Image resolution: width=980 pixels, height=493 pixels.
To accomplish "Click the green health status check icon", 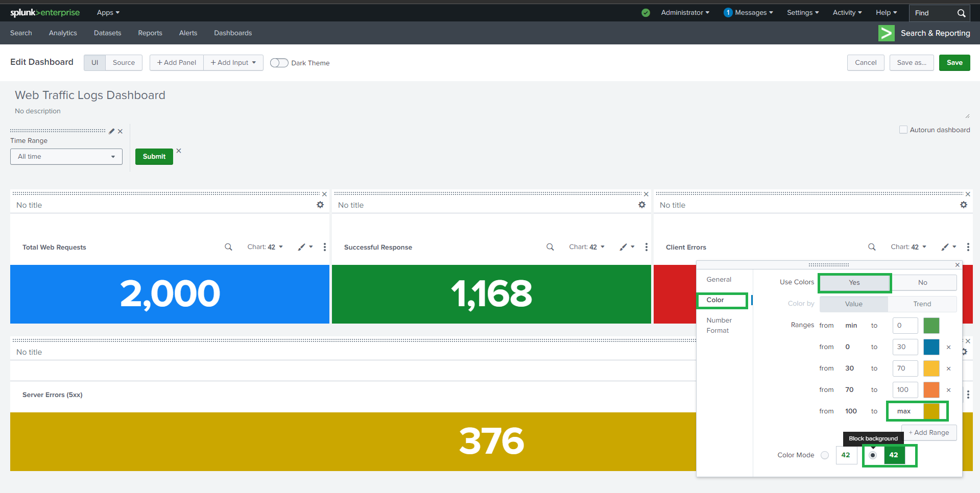I will click(646, 13).
